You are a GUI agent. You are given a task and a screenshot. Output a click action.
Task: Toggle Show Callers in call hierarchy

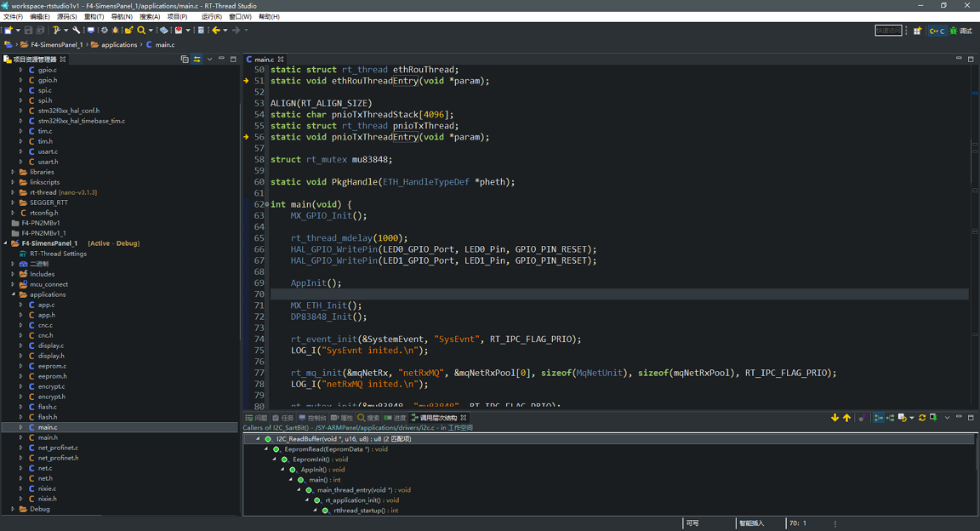tap(879, 418)
